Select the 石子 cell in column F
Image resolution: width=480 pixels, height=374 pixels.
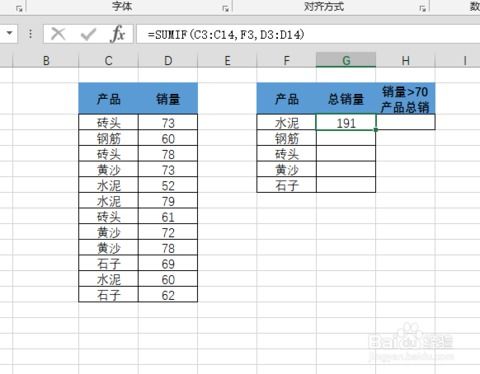pos(286,185)
